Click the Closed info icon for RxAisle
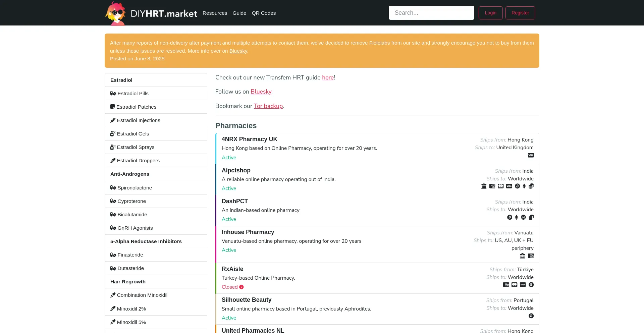This screenshot has height=333, width=644. pyautogui.click(x=241, y=287)
